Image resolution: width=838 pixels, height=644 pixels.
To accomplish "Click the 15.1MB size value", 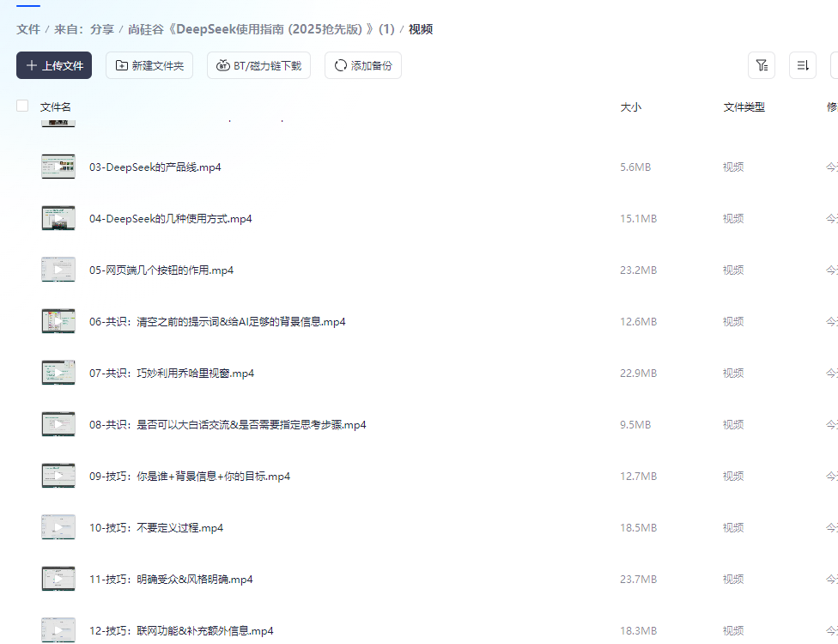I will 638,219.
